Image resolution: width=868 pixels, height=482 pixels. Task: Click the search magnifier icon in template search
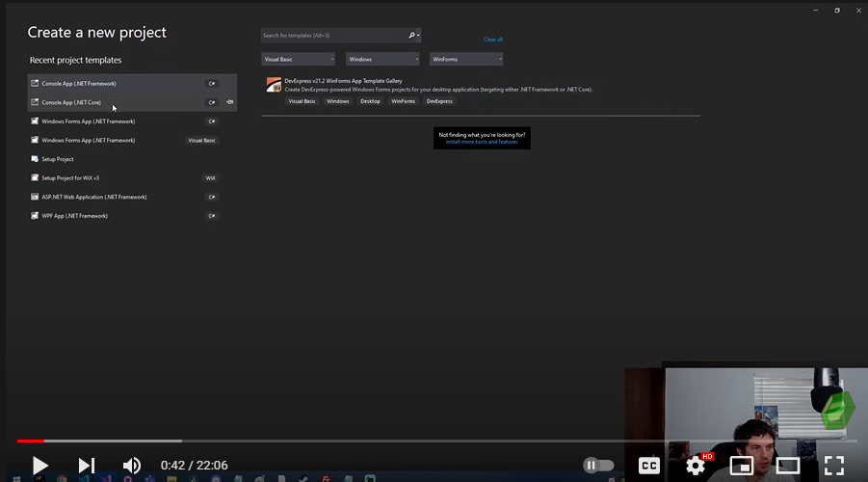coord(412,36)
